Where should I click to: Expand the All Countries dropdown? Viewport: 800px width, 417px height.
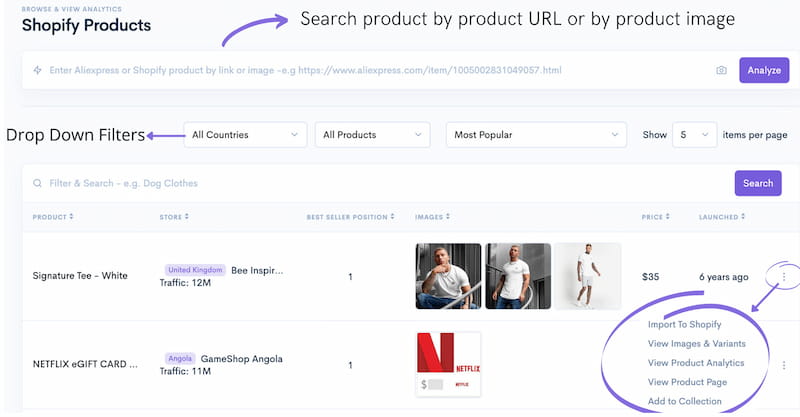pos(245,135)
